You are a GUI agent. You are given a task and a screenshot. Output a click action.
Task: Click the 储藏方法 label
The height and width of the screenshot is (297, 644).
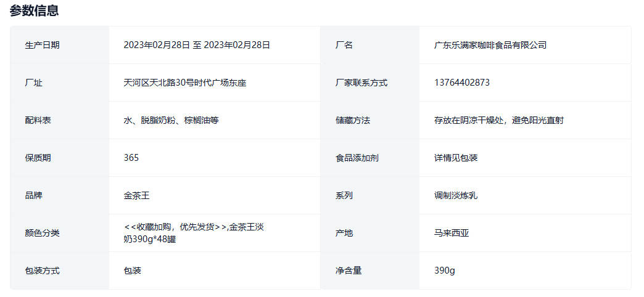tap(352, 120)
